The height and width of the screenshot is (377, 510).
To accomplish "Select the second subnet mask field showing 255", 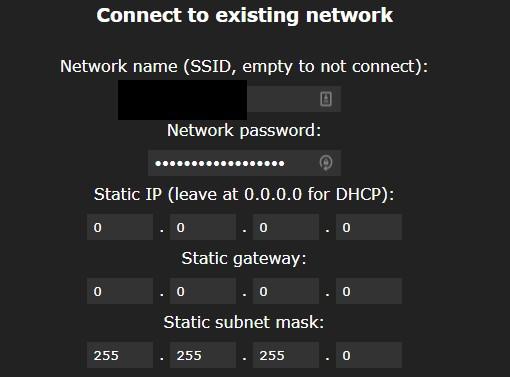I will [203, 355].
